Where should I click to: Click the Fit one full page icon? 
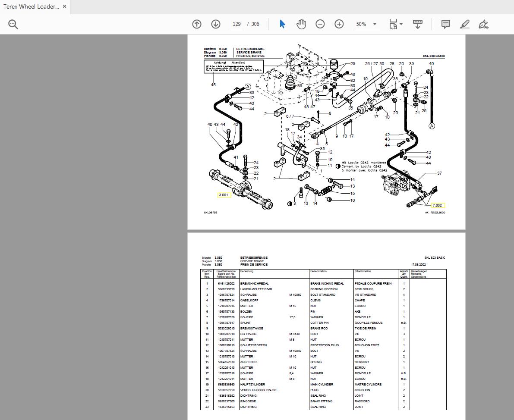(393, 24)
